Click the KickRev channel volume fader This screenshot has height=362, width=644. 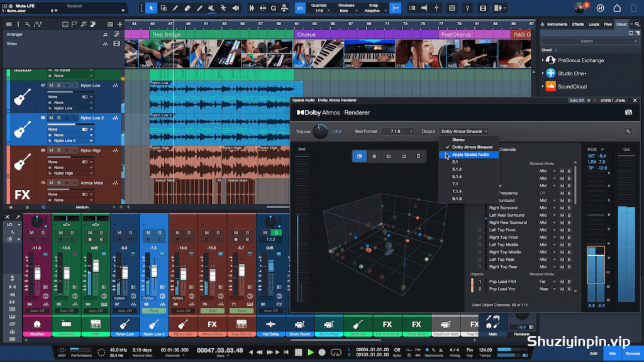pos(37,273)
